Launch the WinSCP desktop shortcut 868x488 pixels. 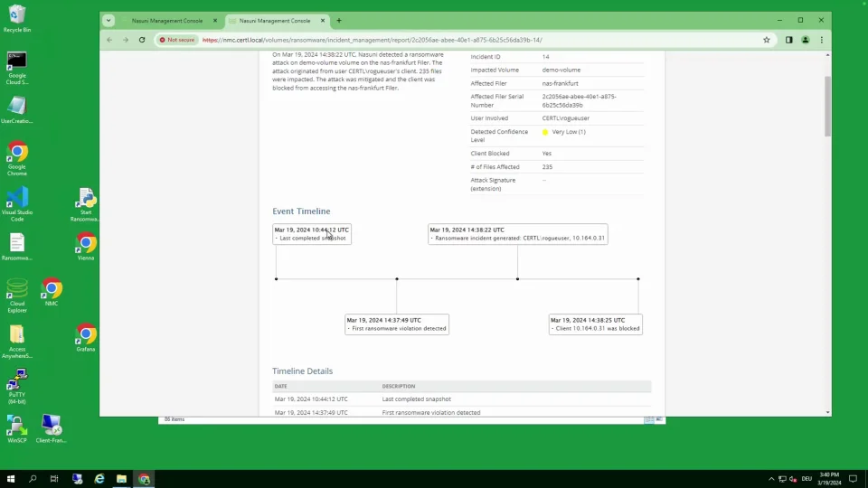tap(16, 429)
